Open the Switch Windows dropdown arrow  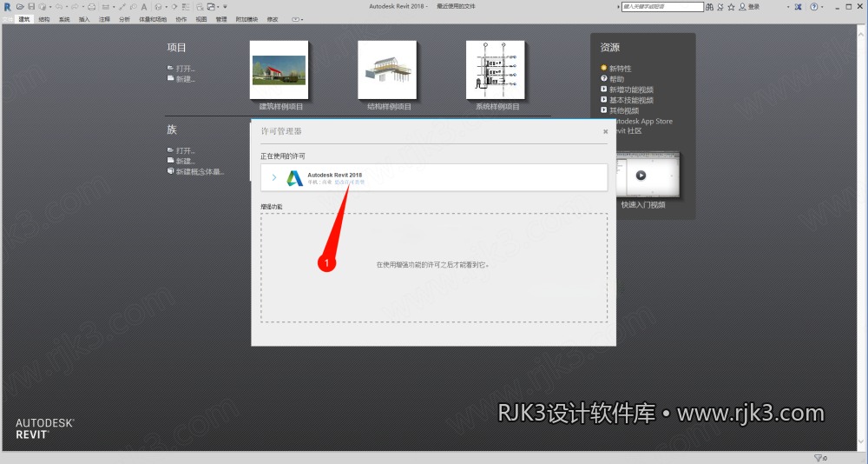pos(218,7)
